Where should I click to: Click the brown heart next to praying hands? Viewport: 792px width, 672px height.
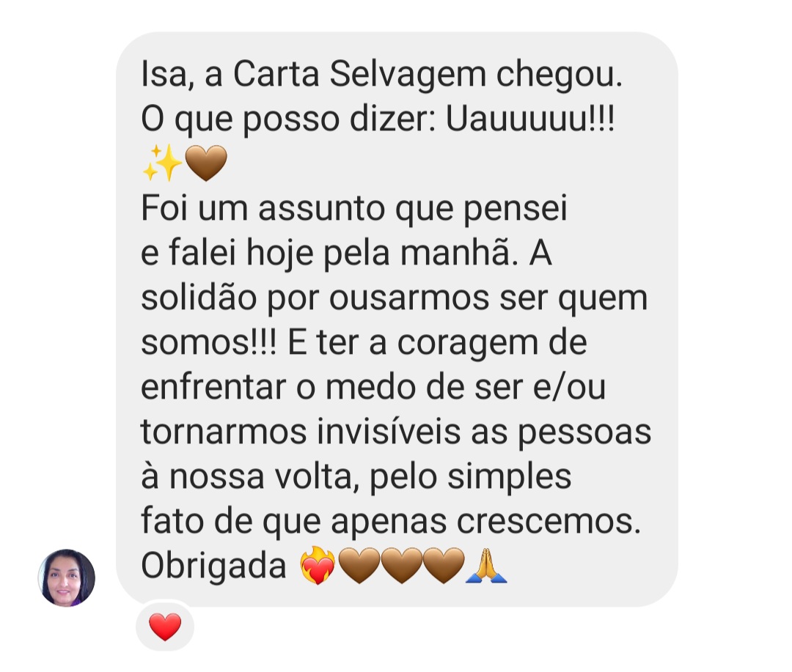tap(444, 566)
